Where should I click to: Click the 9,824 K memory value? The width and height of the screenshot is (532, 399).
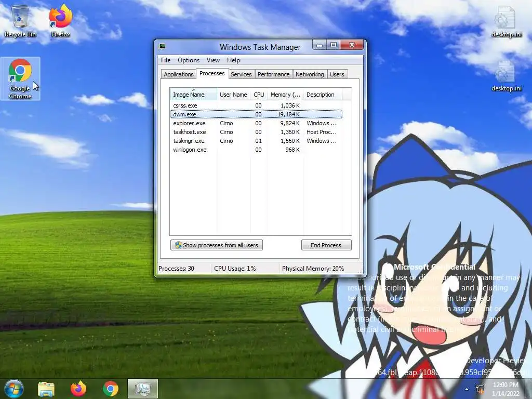click(290, 123)
